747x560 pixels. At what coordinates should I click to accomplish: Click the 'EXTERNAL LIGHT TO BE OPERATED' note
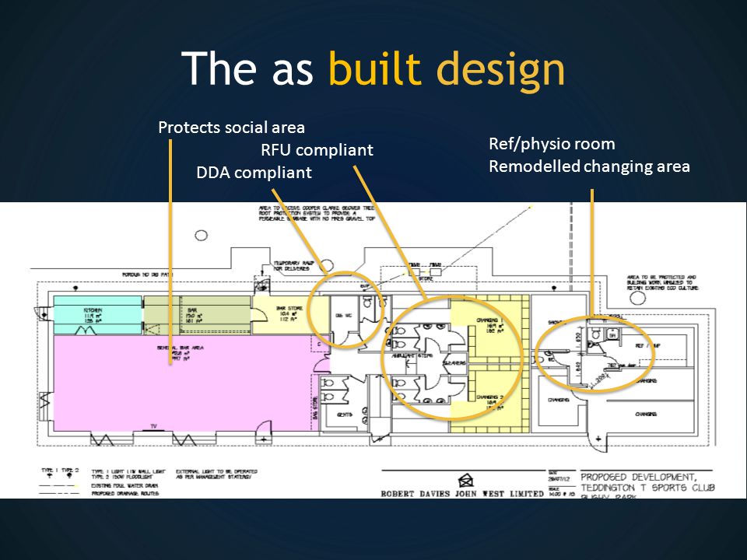pyautogui.click(x=217, y=474)
